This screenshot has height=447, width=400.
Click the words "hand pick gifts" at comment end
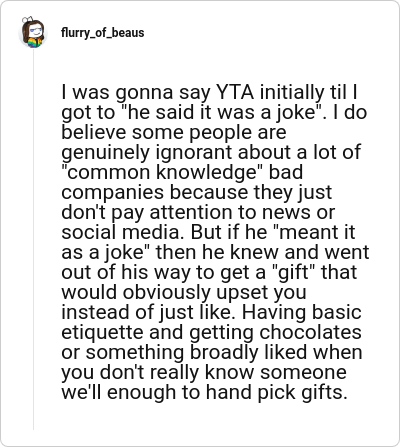coord(276,392)
